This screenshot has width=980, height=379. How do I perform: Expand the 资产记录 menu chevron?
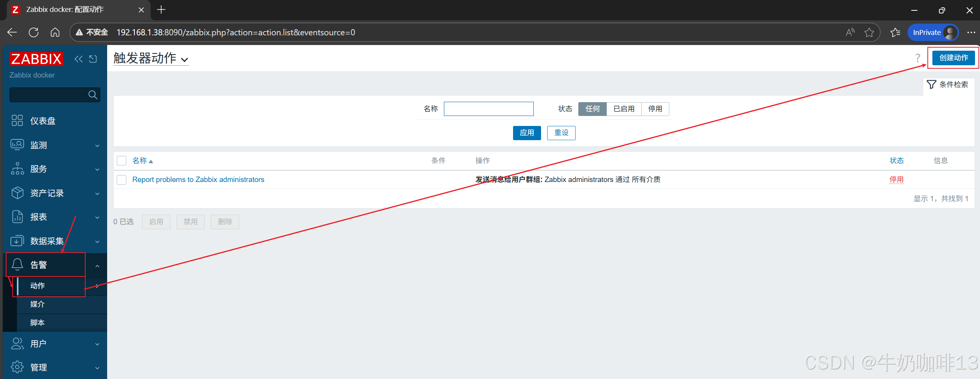(x=97, y=194)
